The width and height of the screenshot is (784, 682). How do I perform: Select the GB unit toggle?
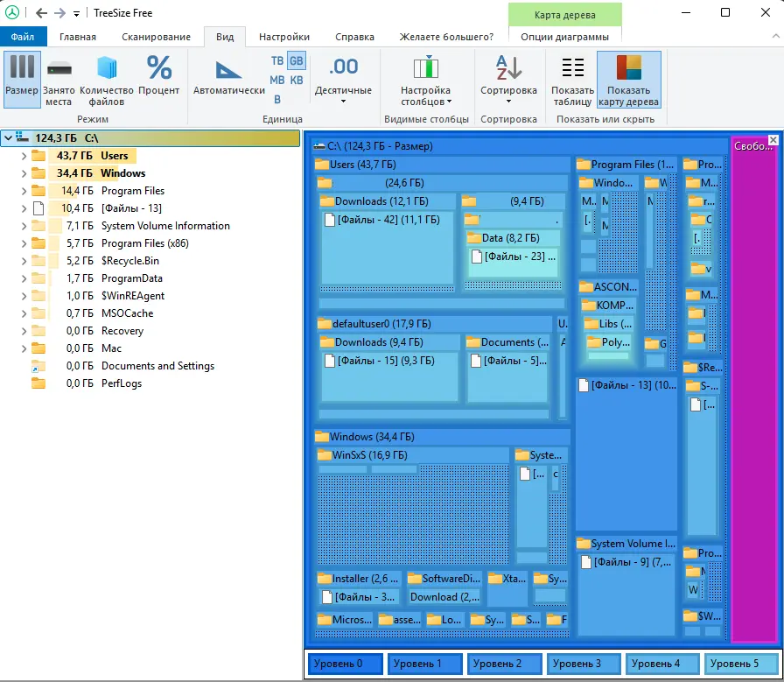click(297, 61)
